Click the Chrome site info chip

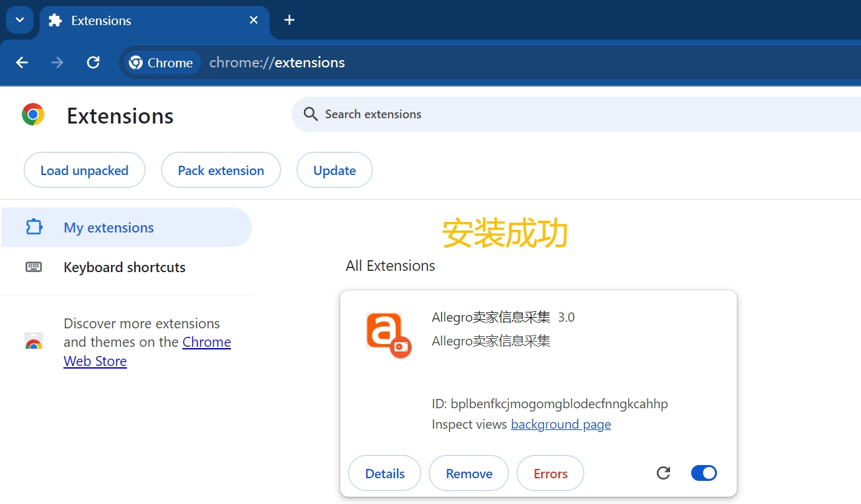[x=162, y=63]
